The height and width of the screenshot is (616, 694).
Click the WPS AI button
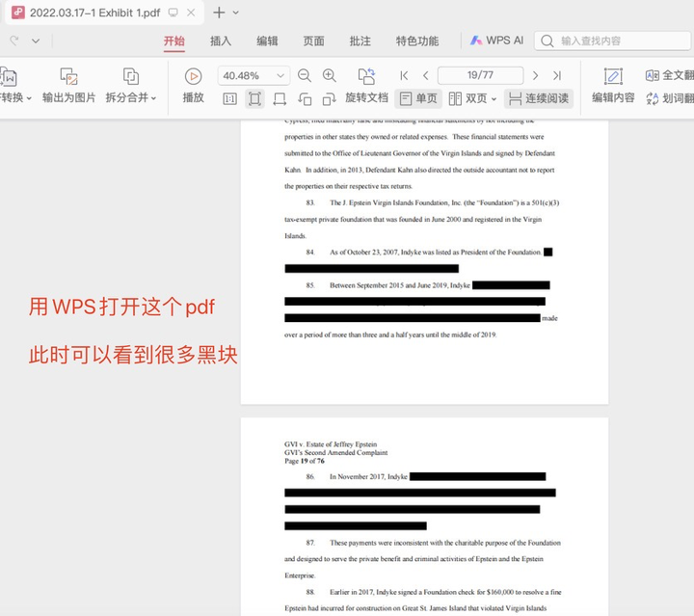tap(496, 40)
